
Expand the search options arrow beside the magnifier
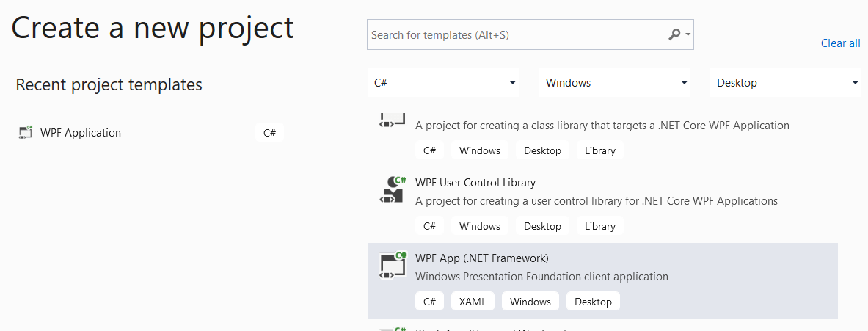click(688, 35)
